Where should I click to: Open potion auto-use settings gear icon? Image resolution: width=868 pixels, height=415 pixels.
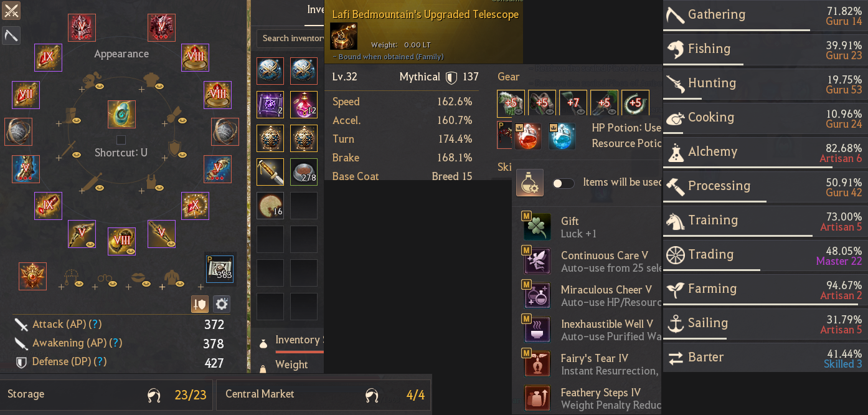tap(529, 183)
